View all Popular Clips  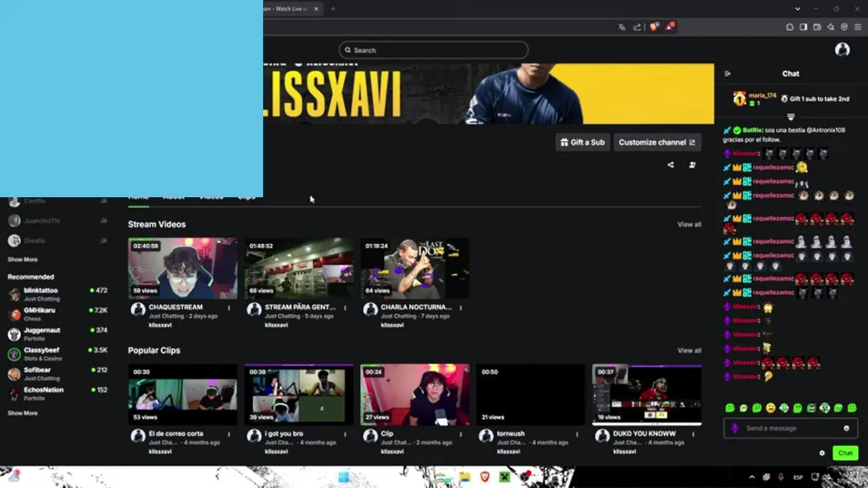[x=689, y=350]
